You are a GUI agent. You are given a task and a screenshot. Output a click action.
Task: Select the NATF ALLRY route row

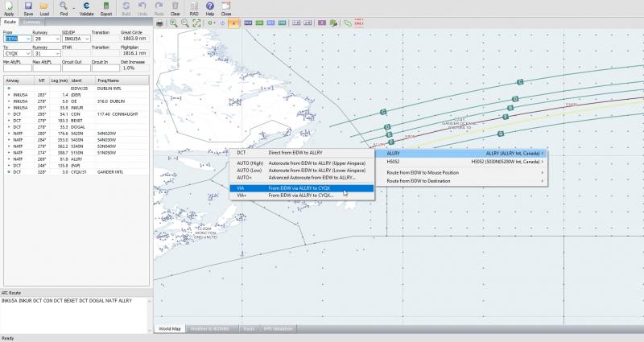coord(76,159)
